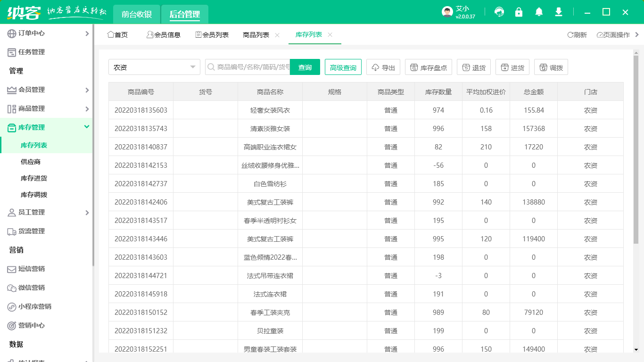Click the 导出 export icon

383,66
